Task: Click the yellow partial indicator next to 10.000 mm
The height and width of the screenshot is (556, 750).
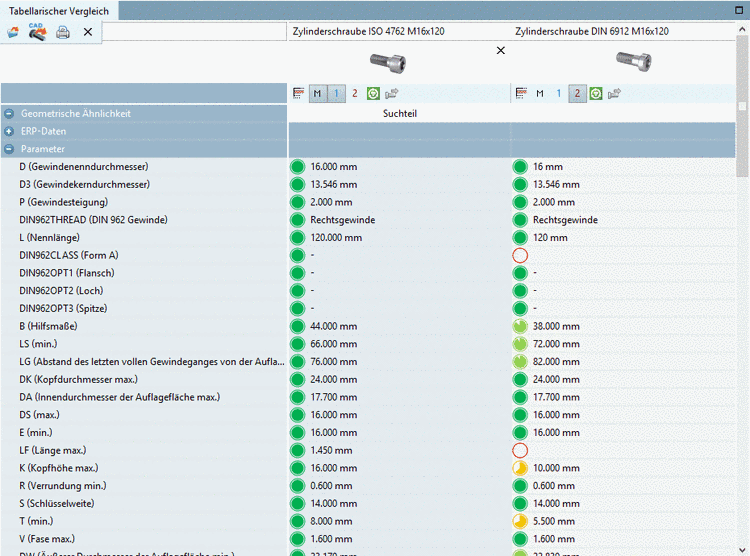Action: coord(520,468)
